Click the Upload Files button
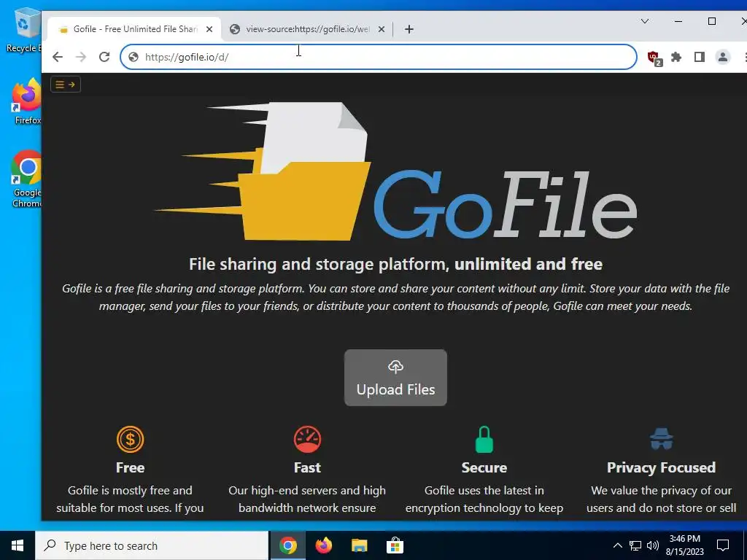 pyautogui.click(x=395, y=378)
